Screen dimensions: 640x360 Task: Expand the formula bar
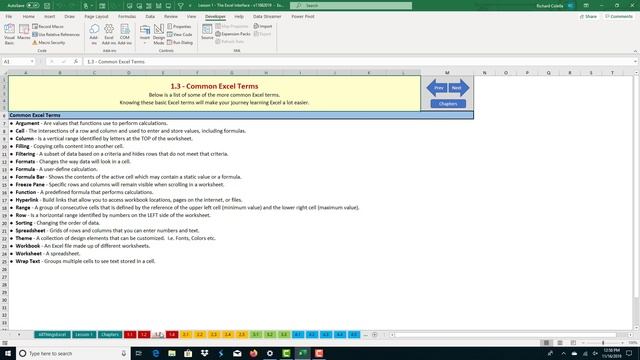click(x=636, y=62)
